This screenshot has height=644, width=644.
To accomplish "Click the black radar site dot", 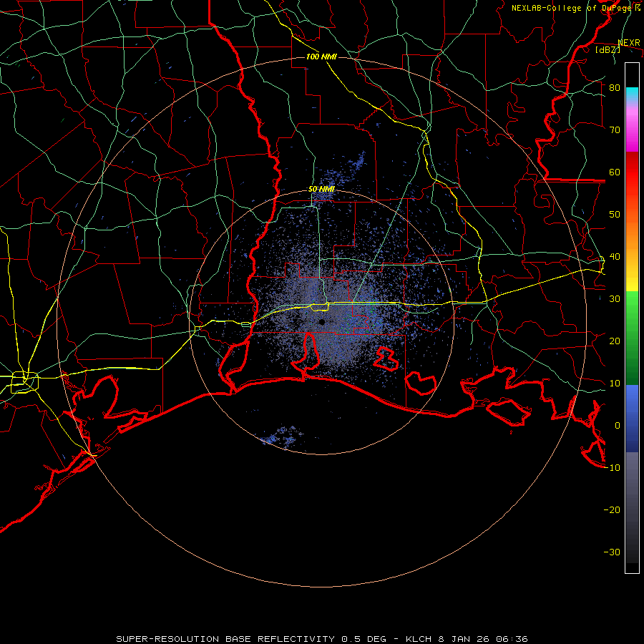I will [322, 322].
